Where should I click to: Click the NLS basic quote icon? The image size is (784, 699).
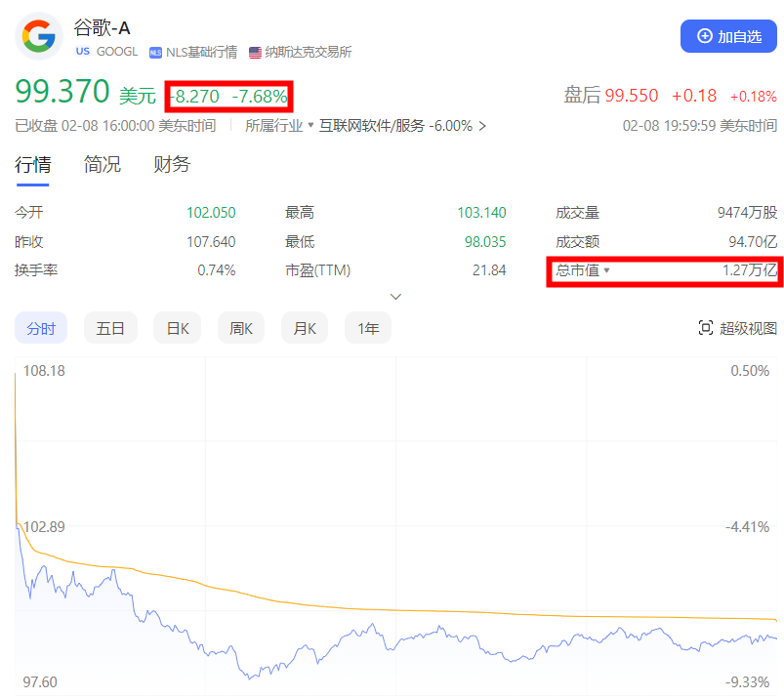(155, 53)
